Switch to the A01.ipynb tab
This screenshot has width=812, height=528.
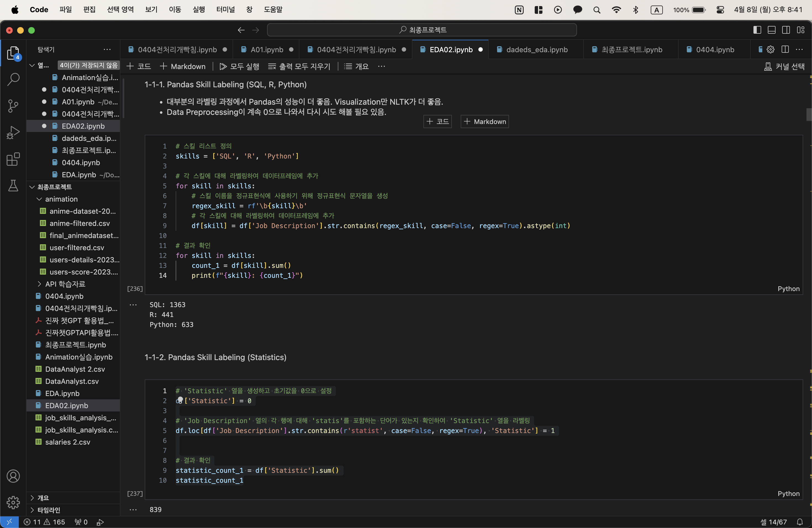(x=267, y=49)
